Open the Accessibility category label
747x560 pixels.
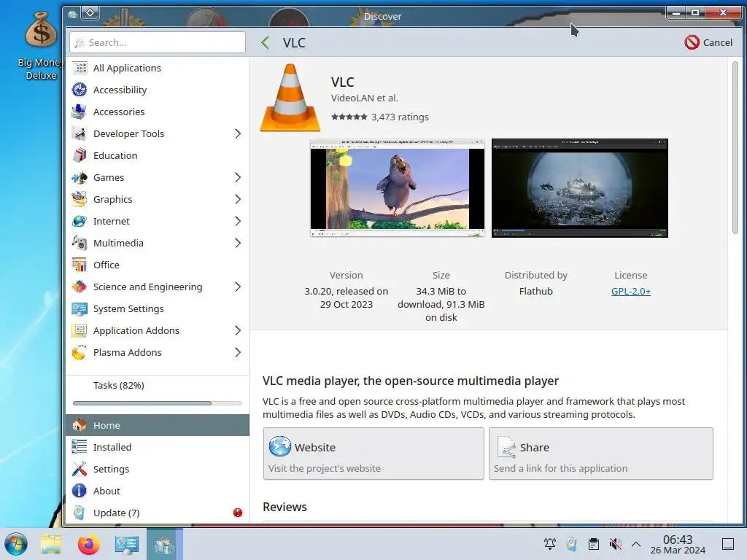click(x=120, y=90)
